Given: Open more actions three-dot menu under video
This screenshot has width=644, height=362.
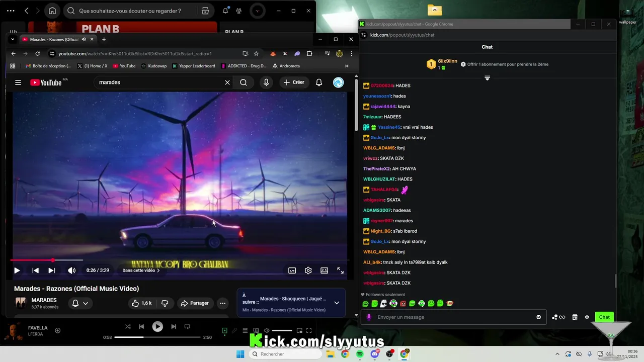Looking at the screenshot, I should (x=222, y=303).
